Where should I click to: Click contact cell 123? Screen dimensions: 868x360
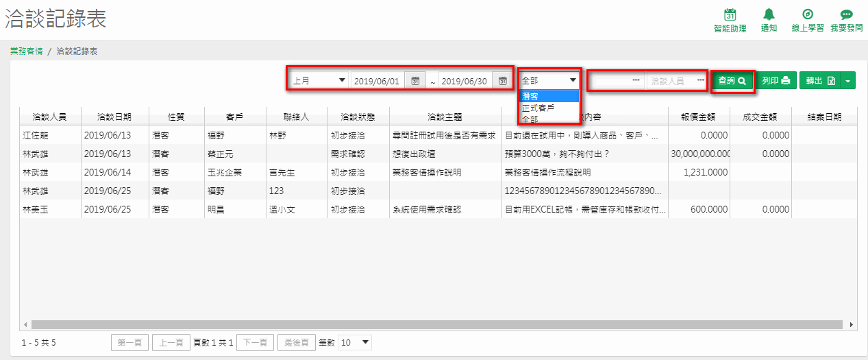tap(297, 191)
